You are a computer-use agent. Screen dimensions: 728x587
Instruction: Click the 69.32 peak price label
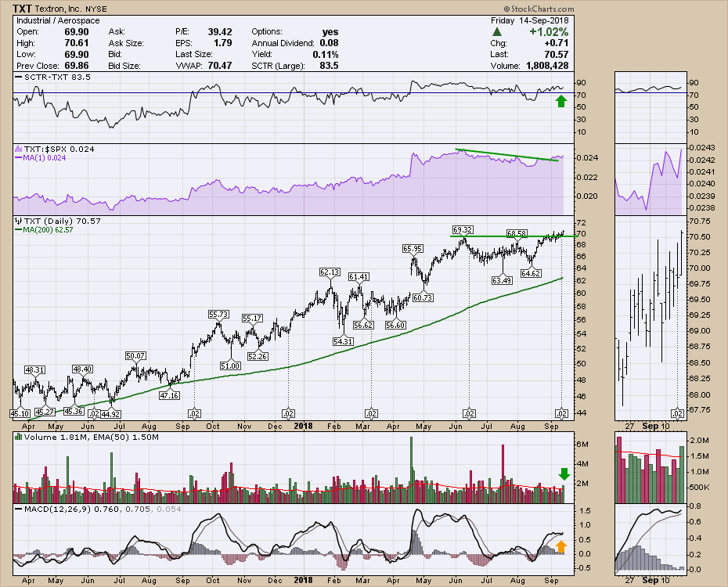point(463,229)
